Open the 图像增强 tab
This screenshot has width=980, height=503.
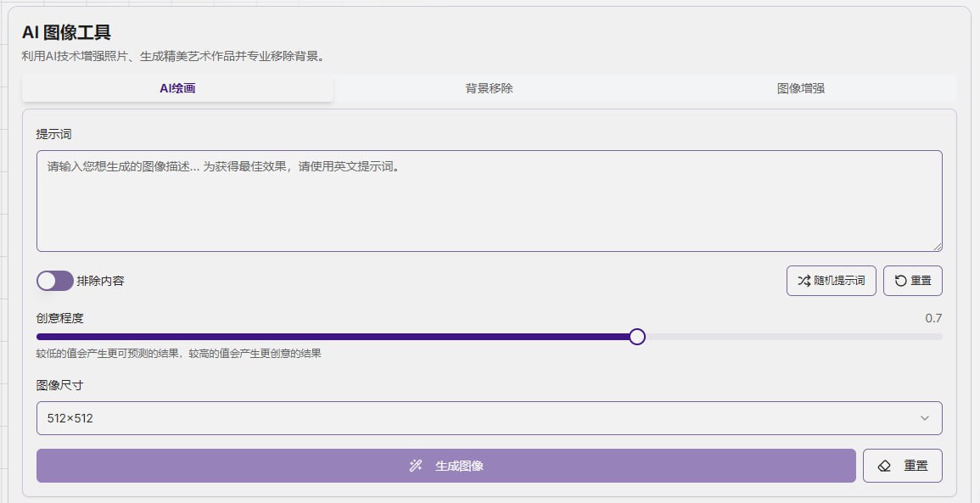[x=800, y=88]
